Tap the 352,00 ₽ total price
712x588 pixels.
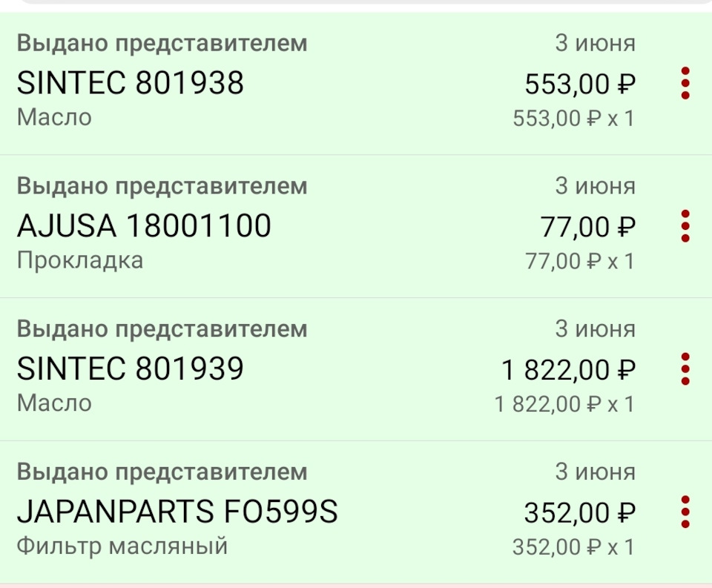coord(580,513)
